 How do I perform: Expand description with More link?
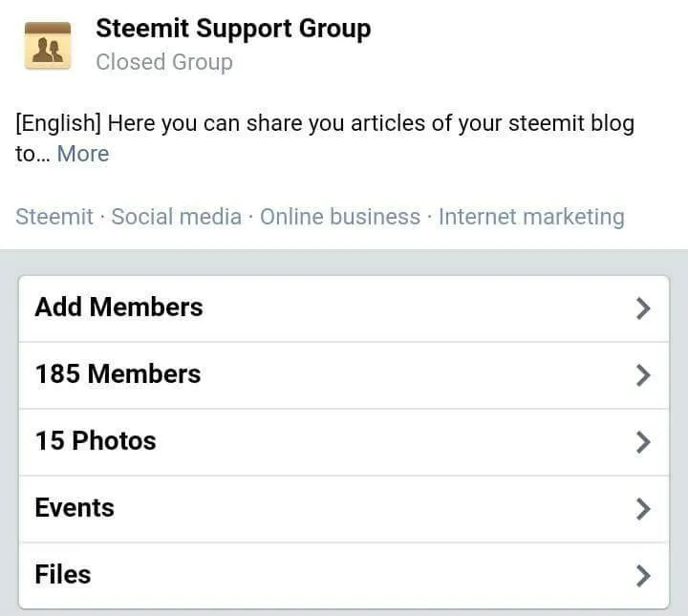click(x=83, y=154)
